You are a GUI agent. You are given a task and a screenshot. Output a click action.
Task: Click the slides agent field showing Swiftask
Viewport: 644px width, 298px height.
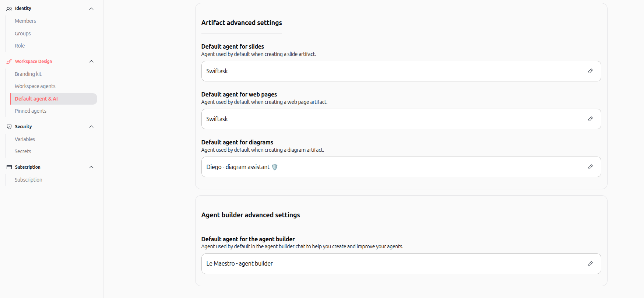pos(401,71)
